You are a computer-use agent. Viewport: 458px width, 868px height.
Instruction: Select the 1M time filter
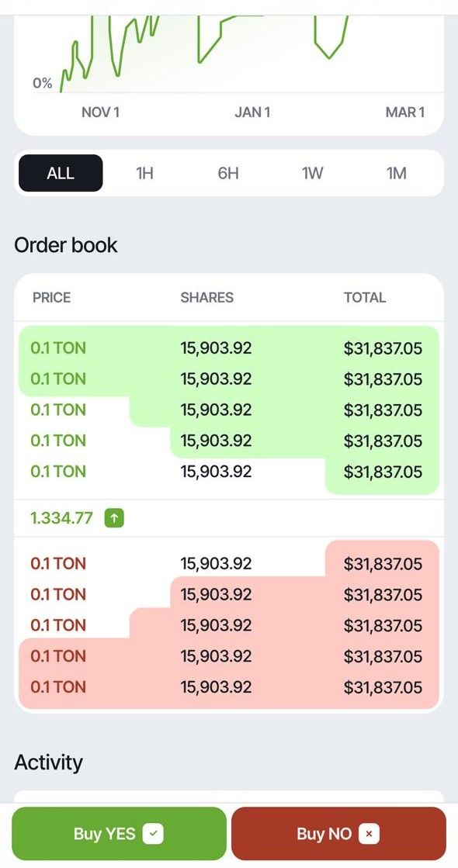[396, 173]
